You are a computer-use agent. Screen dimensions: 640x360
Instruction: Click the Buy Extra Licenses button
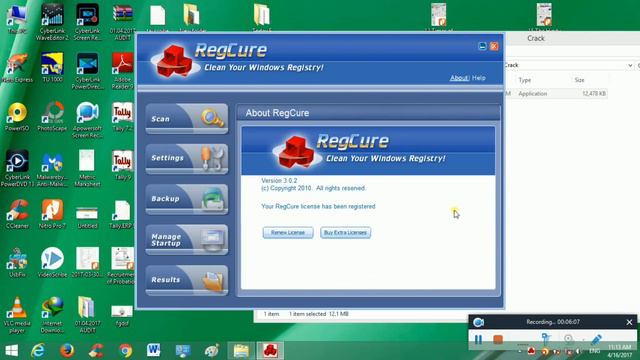pos(345,233)
